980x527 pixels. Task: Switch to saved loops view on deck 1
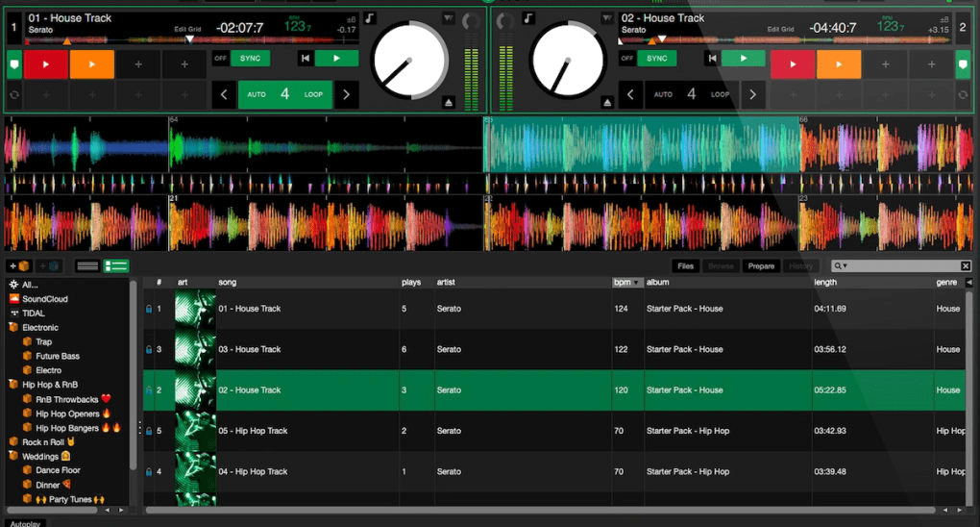click(14, 95)
